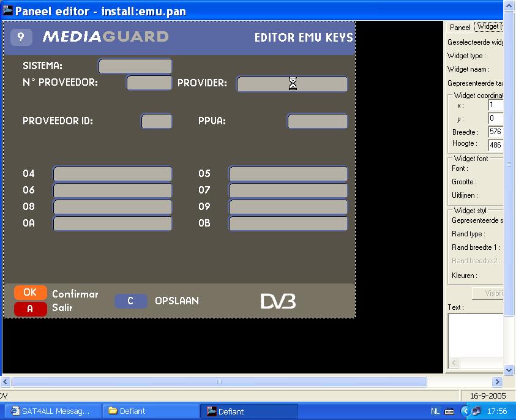Image resolution: width=516 pixels, height=420 pixels.
Task: Click the Visibili button in Widget panel
Action: [488, 293]
